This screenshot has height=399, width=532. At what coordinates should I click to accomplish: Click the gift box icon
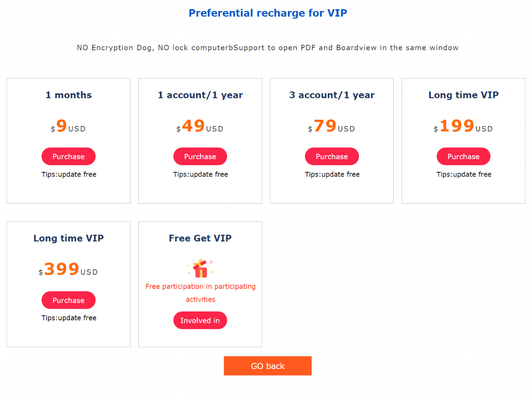pyautogui.click(x=200, y=268)
